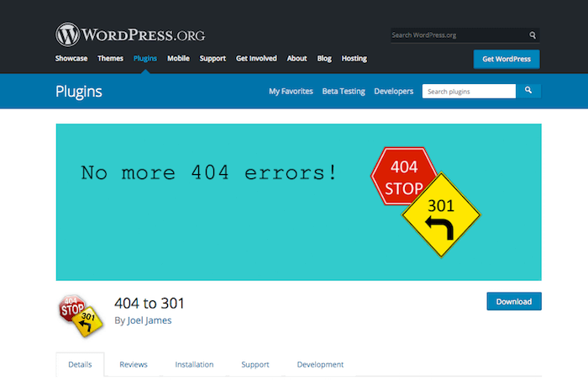
Task: Click the magnifier in WordPress.org search
Action: click(x=532, y=35)
